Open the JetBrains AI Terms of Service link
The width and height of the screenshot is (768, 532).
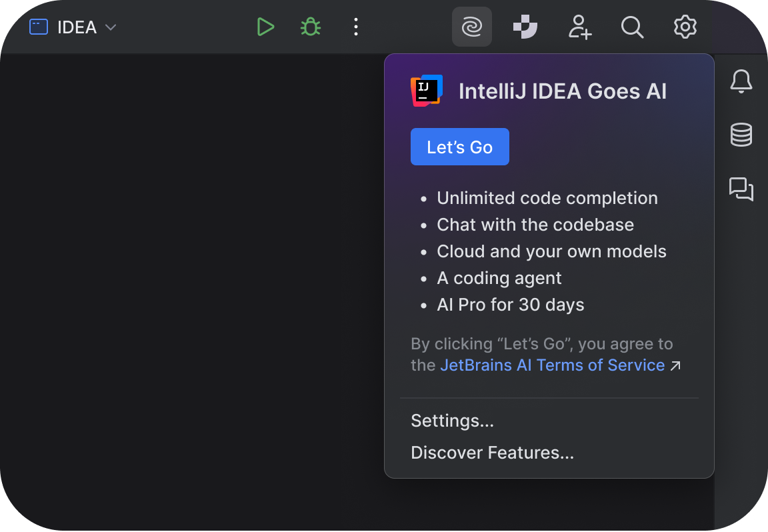[x=552, y=365]
